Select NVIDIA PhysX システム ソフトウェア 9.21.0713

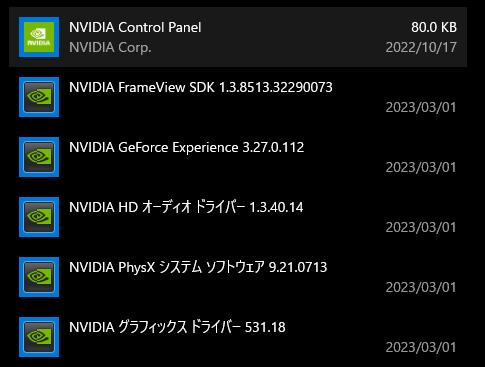198,267
